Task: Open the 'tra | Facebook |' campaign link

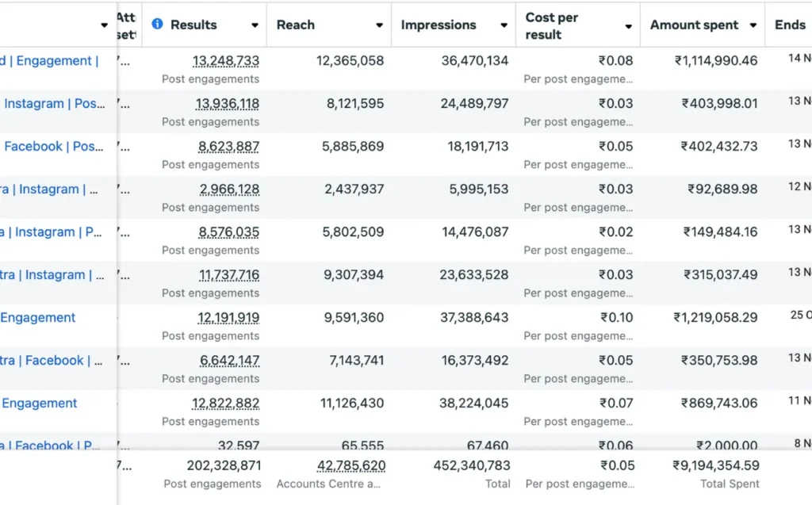Action: [x=52, y=361]
